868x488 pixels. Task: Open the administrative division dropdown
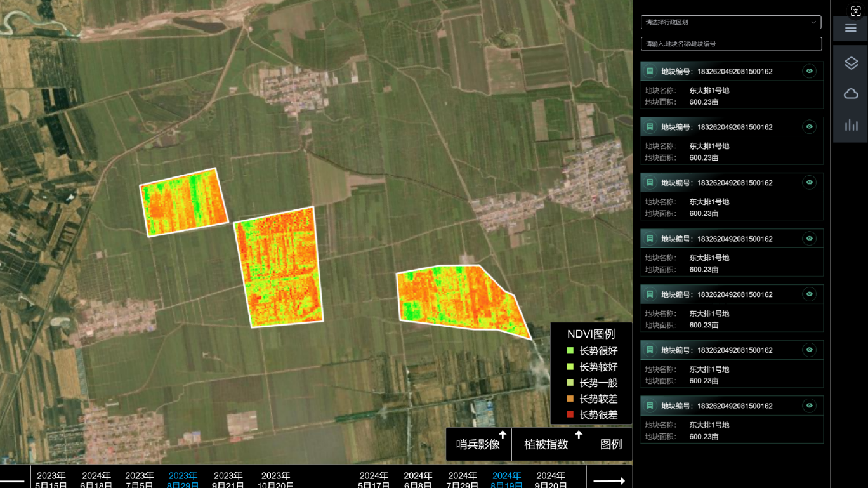point(731,22)
